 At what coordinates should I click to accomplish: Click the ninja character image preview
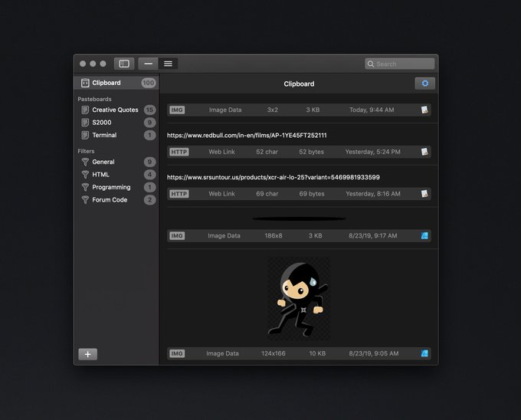299,298
